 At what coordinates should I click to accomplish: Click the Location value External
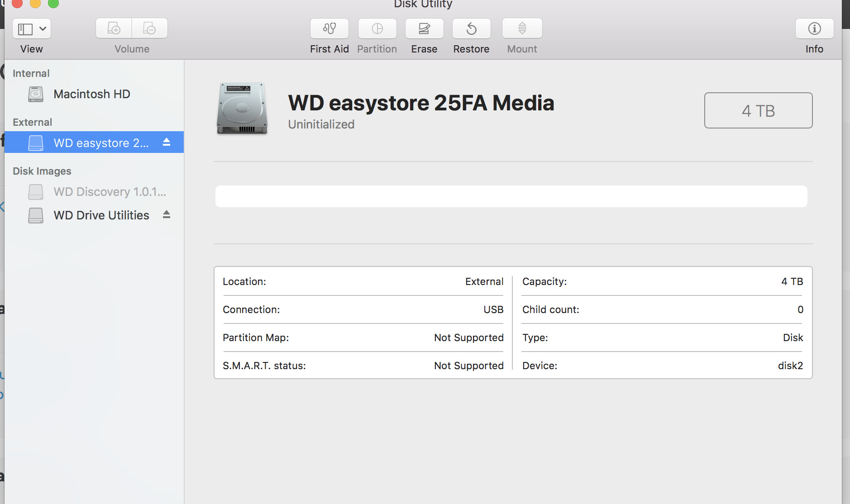[484, 281]
